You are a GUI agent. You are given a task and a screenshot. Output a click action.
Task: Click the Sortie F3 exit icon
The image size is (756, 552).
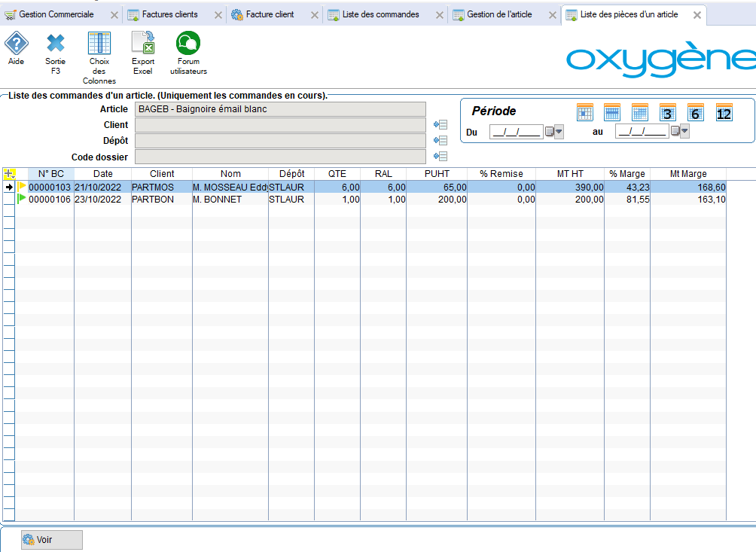pyautogui.click(x=56, y=44)
